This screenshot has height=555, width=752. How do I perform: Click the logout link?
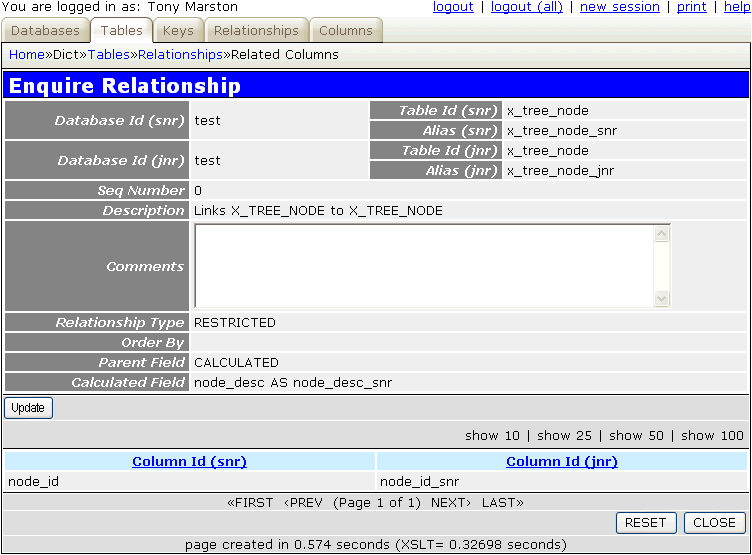click(453, 7)
